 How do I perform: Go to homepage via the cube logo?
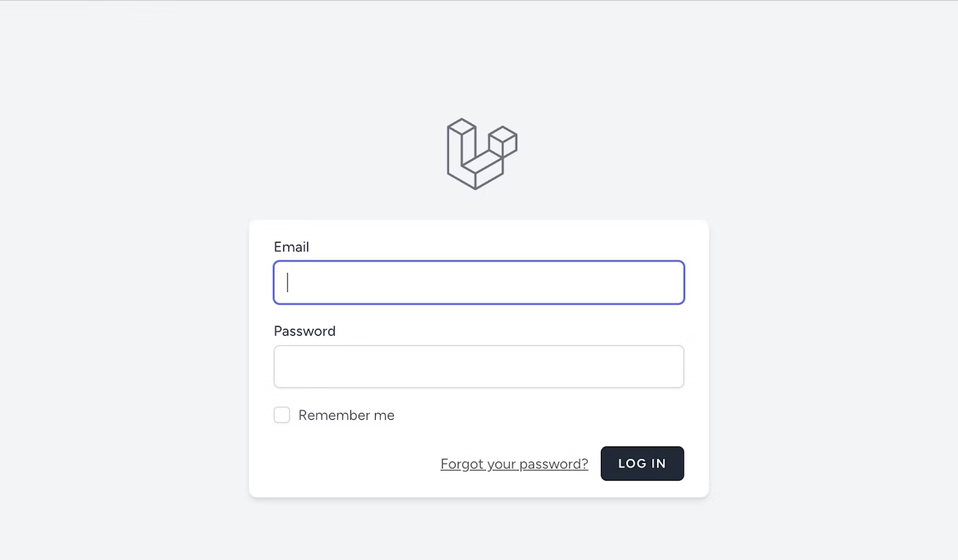pos(481,154)
